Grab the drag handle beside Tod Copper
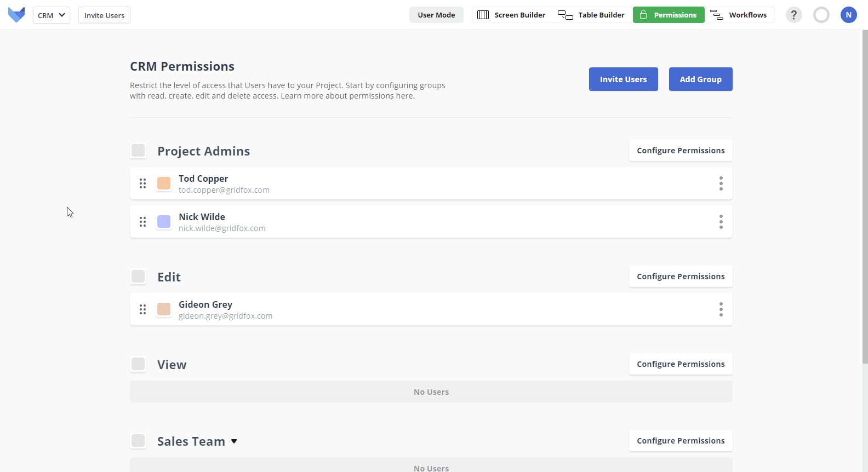868x472 pixels. coord(142,183)
